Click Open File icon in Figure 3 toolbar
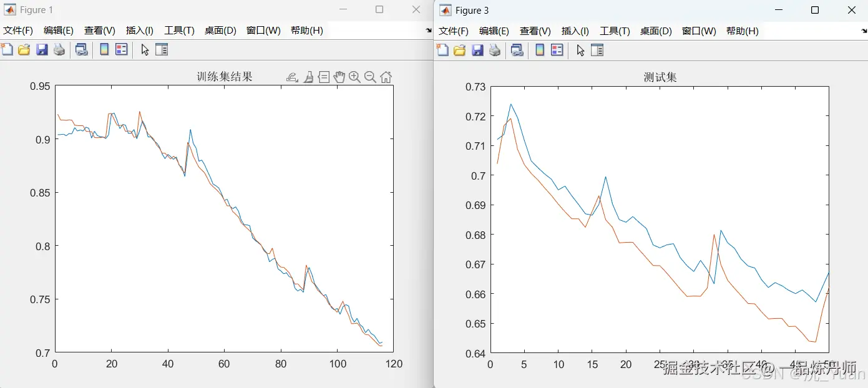Viewport: 868px width, 388px height. coord(459,50)
